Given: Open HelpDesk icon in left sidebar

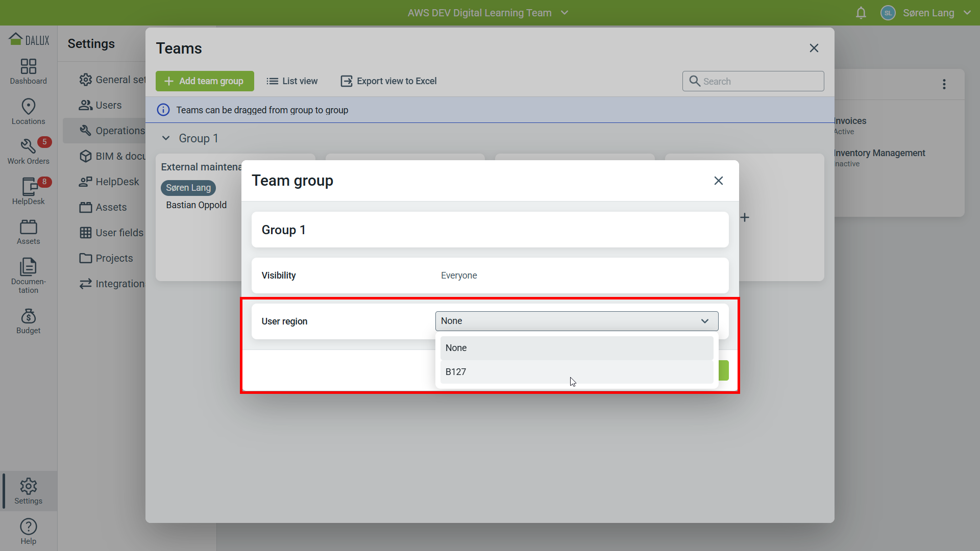Looking at the screenshot, I should (28, 192).
